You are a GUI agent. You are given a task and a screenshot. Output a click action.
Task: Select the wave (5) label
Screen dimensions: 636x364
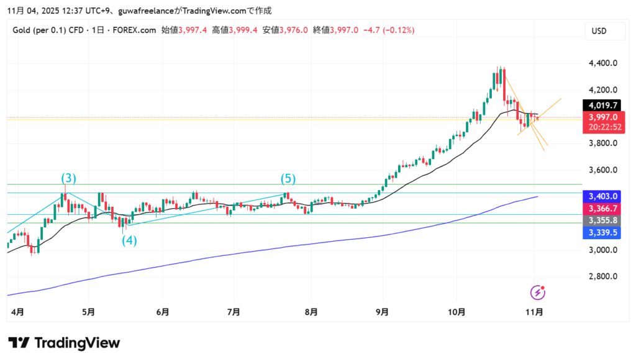coord(288,179)
